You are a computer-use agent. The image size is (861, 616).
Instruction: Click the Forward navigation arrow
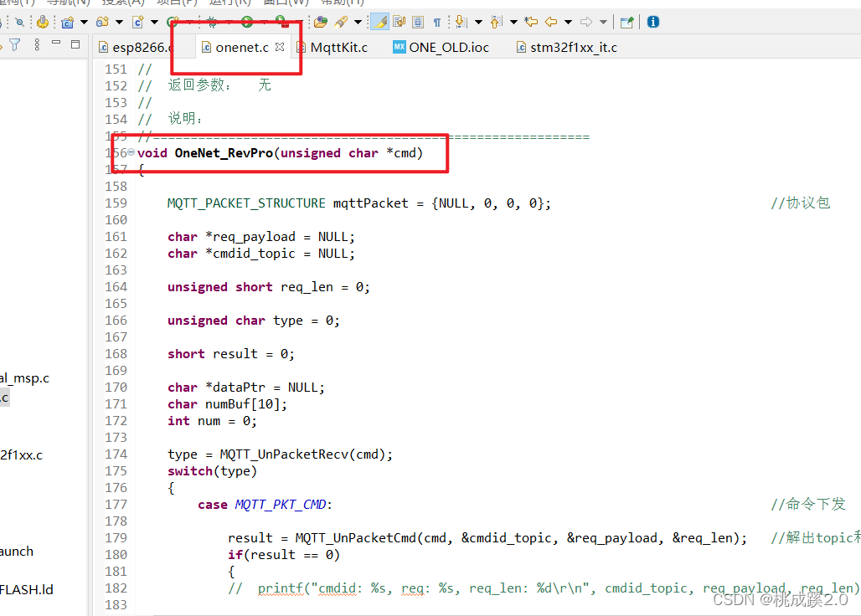tap(586, 22)
